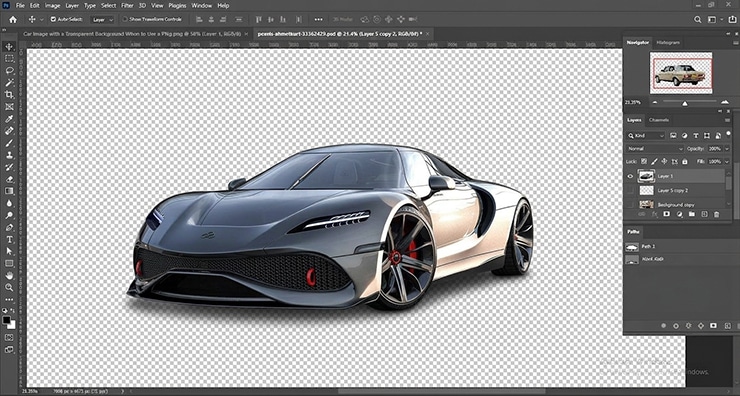This screenshot has width=740, height=396.
Task: Select the Blur tool
Action: click(x=9, y=203)
